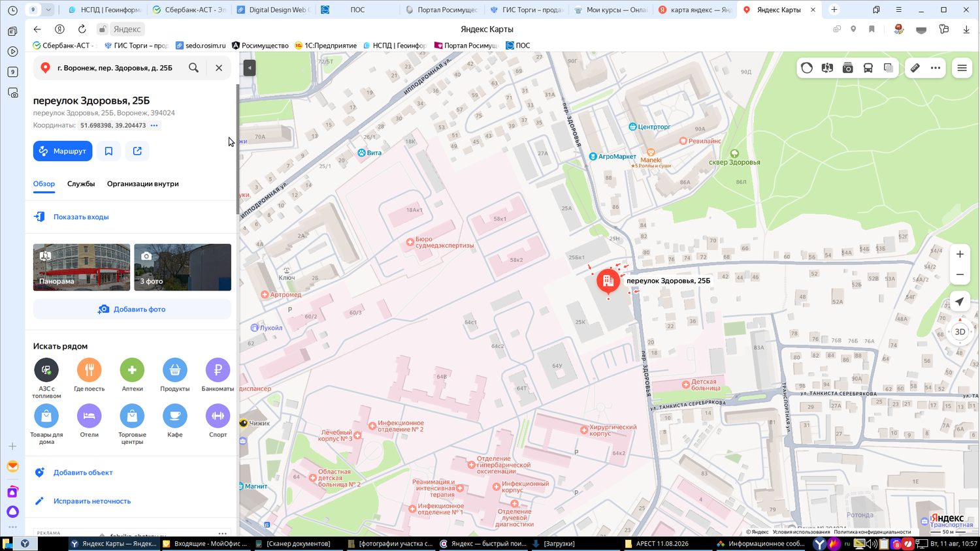Zoom in with the plus map button

[960, 254]
